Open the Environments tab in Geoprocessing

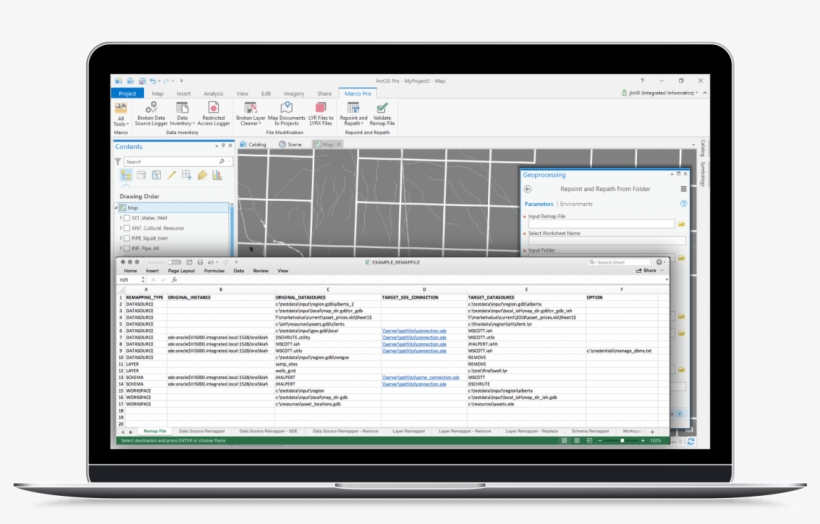(576, 204)
